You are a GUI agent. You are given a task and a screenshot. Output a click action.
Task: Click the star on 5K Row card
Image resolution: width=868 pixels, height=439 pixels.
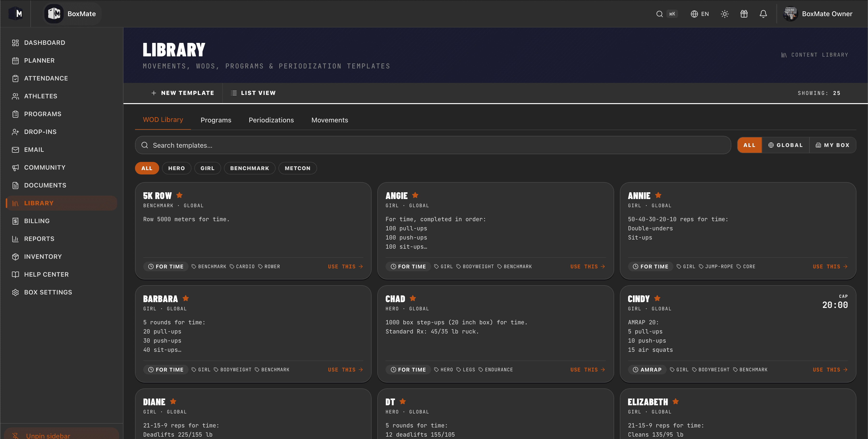coord(179,195)
